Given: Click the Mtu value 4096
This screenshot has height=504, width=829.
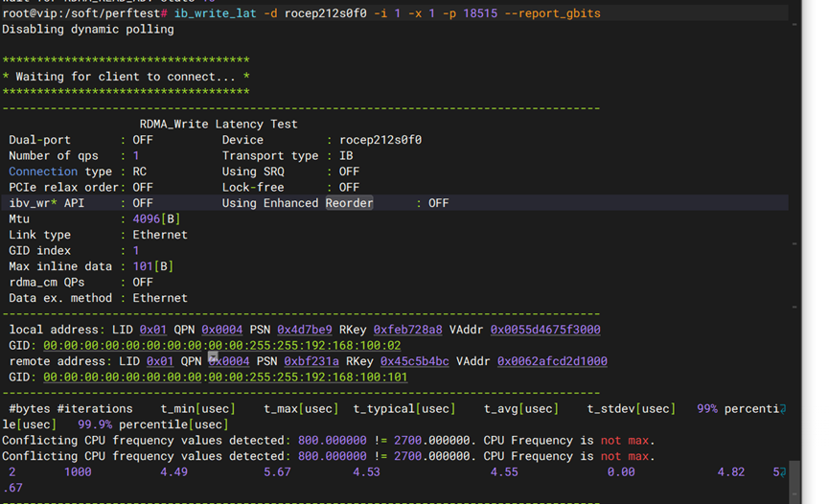Looking at the screenshot, I should (146, 218).
